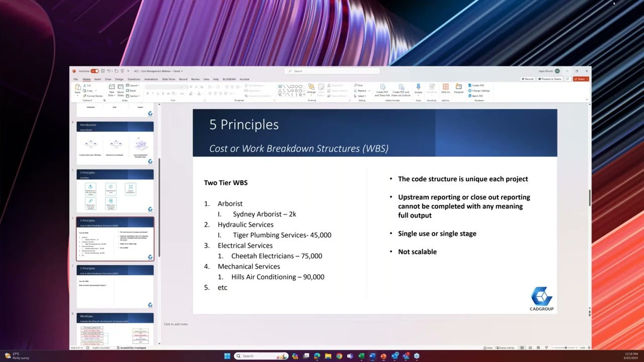This screenshot has height=362, width=644.
Task: Click the Save icon in the title bar
Action: tap(103, 71)
